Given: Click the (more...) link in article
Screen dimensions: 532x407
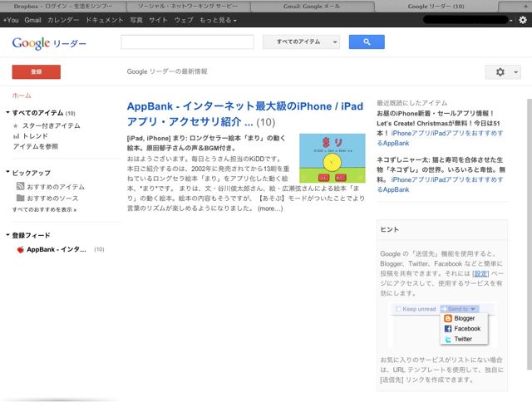Looking at the screenshot, I should [270, 208].
